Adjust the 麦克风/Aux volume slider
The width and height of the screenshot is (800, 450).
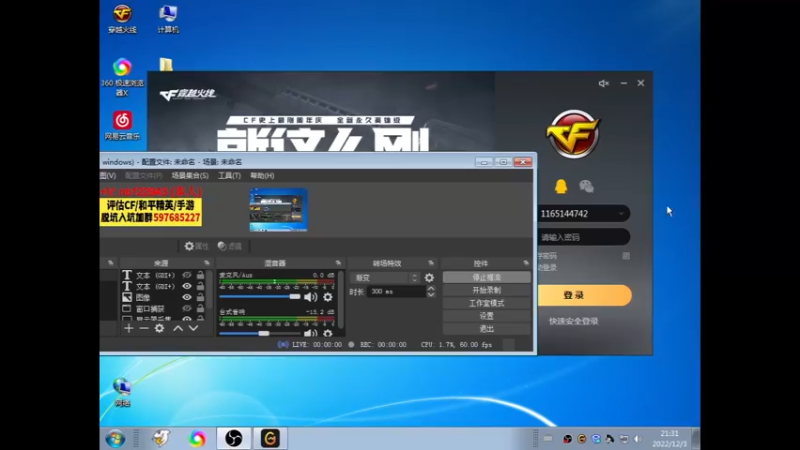point(260,296)
